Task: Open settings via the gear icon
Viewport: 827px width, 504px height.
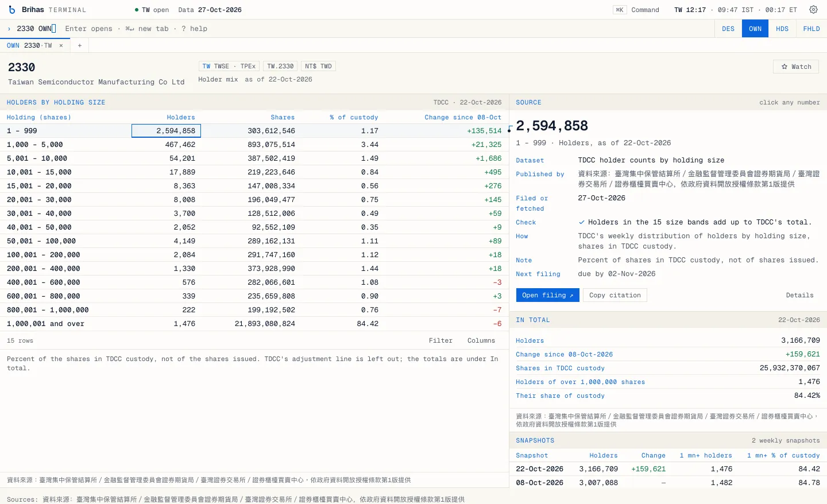Action: 813,10
